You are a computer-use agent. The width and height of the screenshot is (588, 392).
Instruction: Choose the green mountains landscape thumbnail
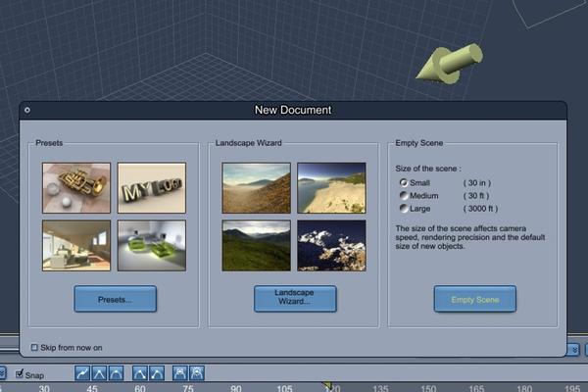256,245
